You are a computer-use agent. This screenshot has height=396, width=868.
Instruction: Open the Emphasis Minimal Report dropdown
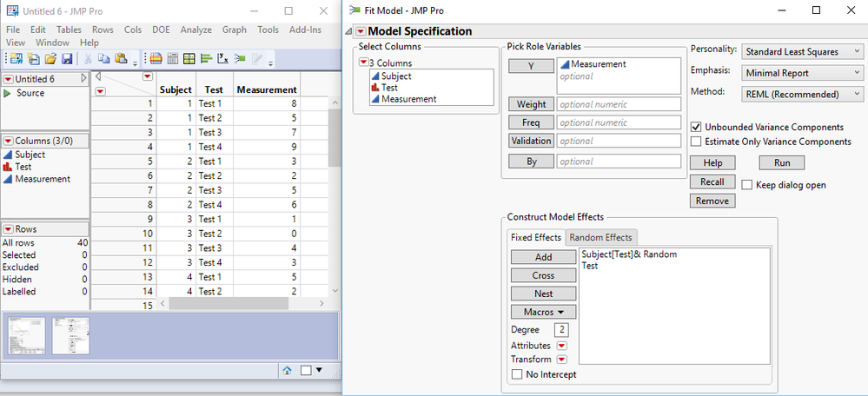pyautogui.click(x=802, y=73)
